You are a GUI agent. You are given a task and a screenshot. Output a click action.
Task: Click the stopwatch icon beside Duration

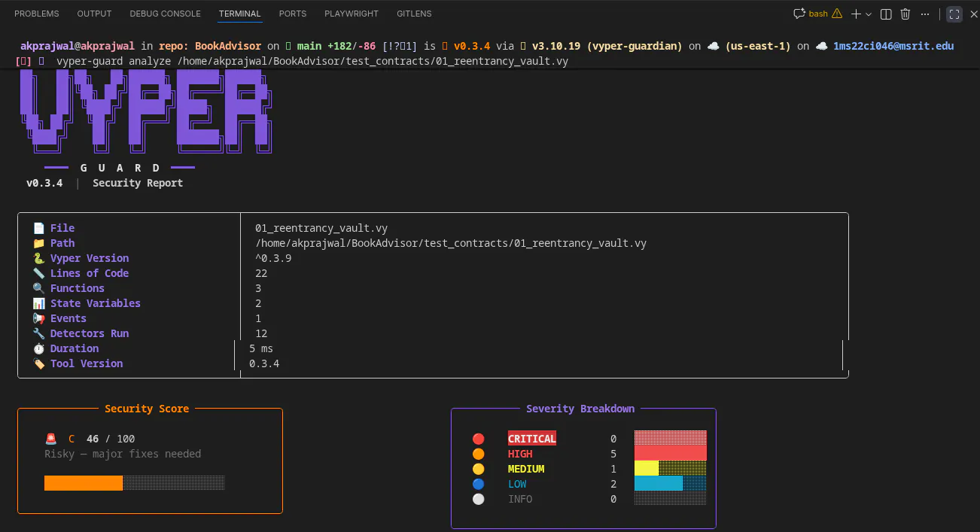pyautogui.click(x=38, y=348)
